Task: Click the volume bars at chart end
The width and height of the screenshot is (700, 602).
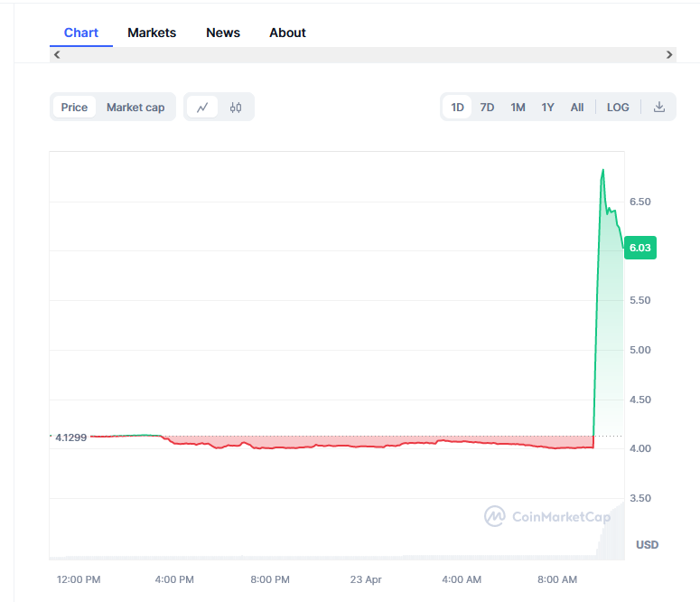Action: [611, 531]
